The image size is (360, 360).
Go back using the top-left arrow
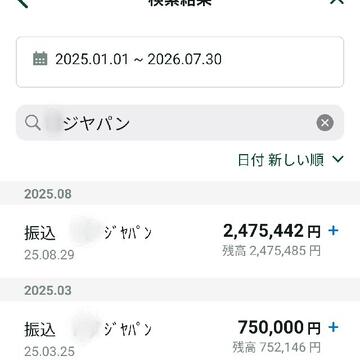pos(23,3)
